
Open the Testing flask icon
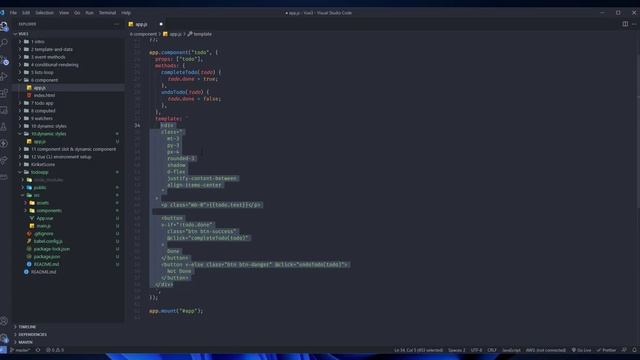4,127
